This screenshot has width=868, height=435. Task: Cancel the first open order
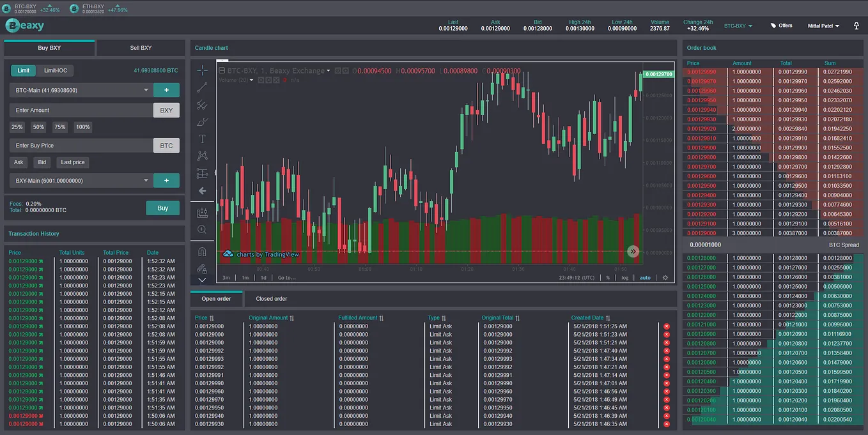tap(667, 326)
